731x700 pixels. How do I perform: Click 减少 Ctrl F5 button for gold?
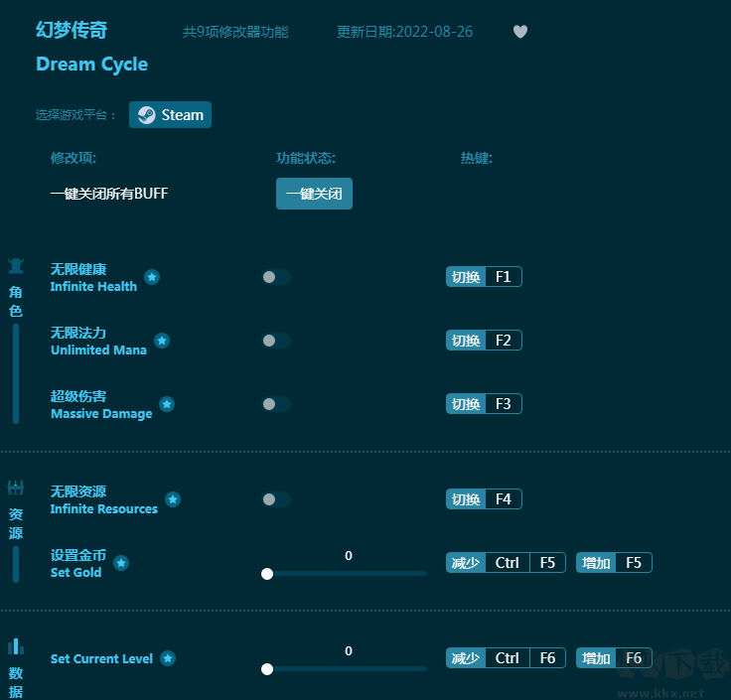(506, 563)
